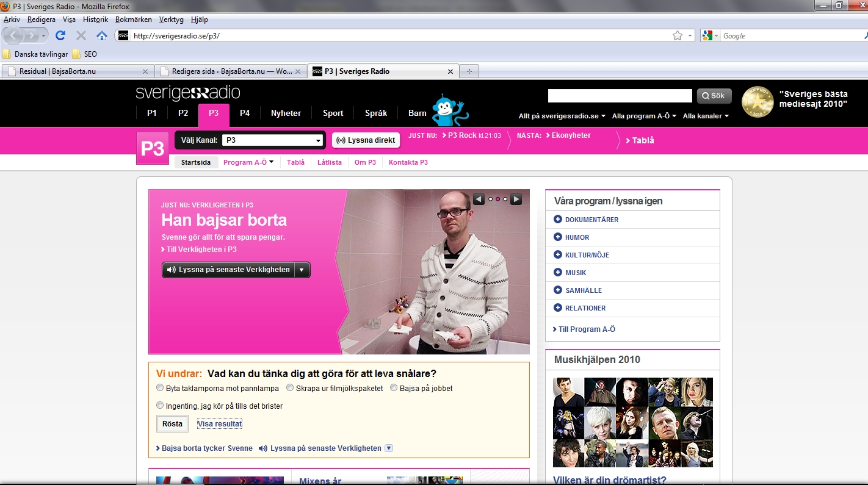Select Byta taklamporna mot pannlampa option
868x485 pixels.
(x=160, y=388)
